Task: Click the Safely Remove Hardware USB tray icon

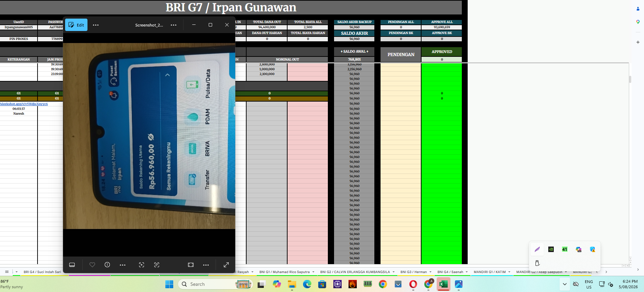Action: pyautogui.click(x=537, y=263)
